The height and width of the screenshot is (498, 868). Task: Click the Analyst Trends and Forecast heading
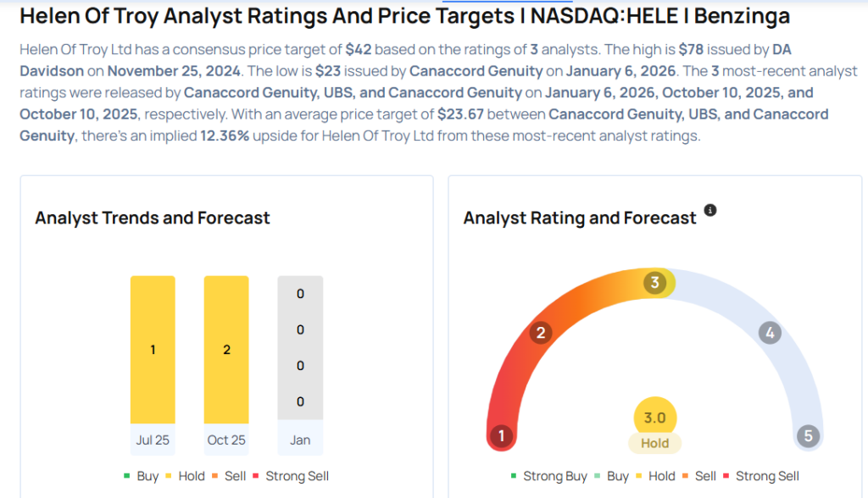[x=153, y=218]
